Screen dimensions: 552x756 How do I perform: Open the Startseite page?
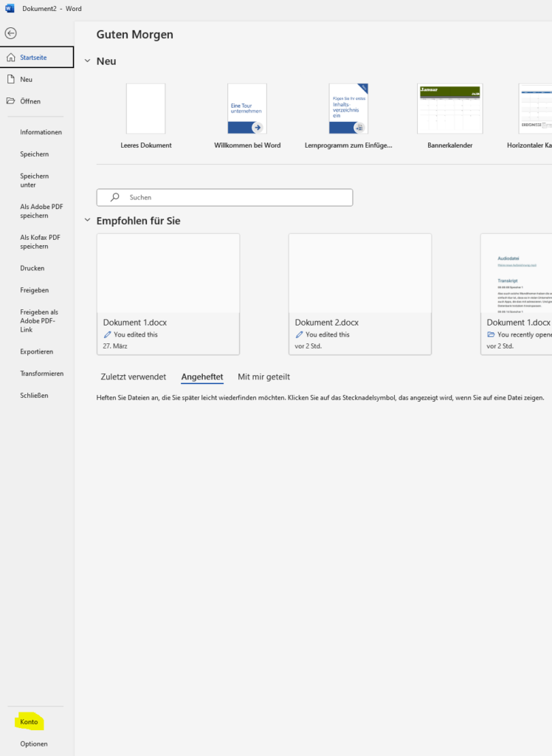coord(37,58)
